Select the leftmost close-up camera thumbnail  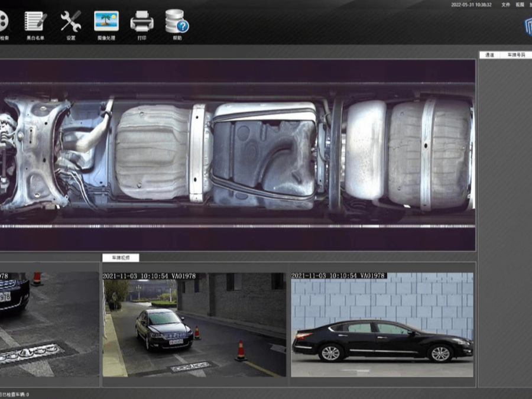(48, 325)
